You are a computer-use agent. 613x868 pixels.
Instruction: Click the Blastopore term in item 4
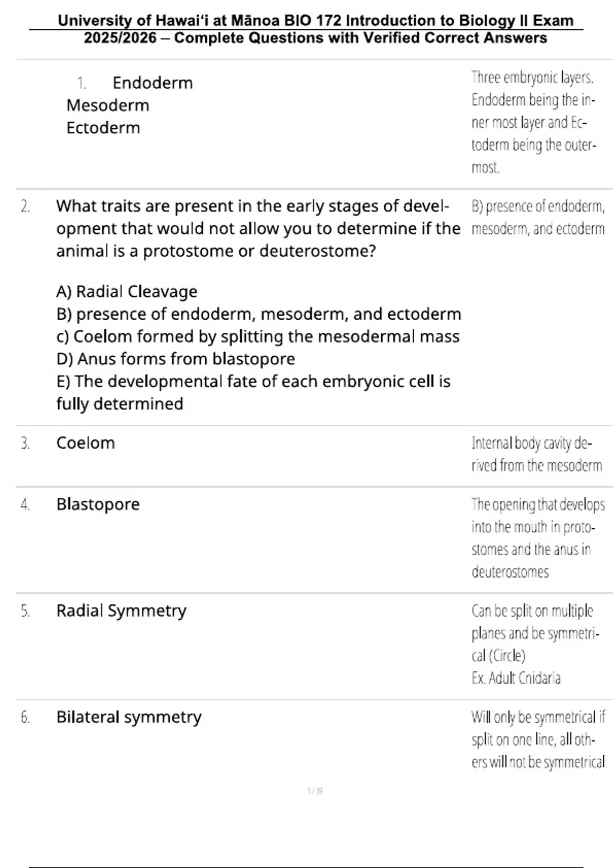tap(98, 504)
